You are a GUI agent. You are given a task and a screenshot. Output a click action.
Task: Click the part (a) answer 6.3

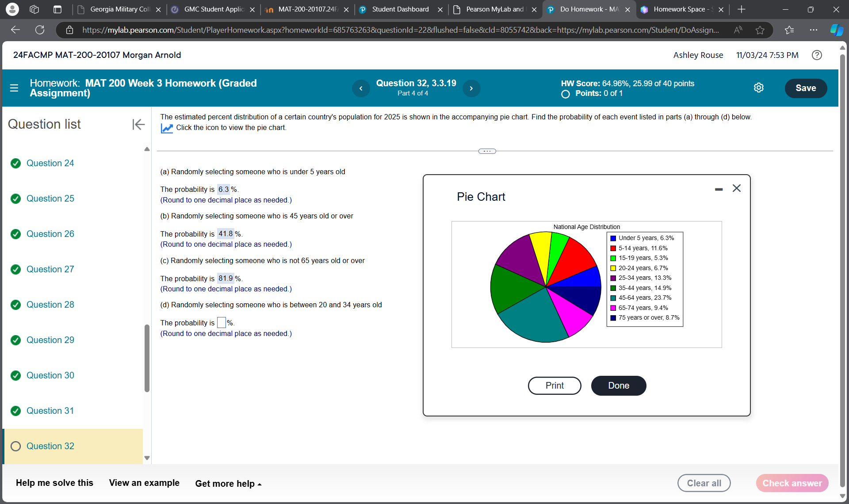(224, 189)
